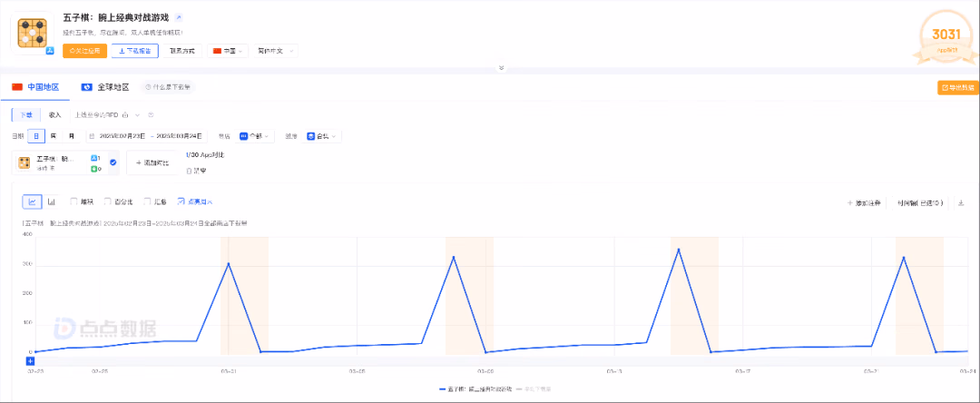Switch to the 全球地区 tab

click(105, 87)
